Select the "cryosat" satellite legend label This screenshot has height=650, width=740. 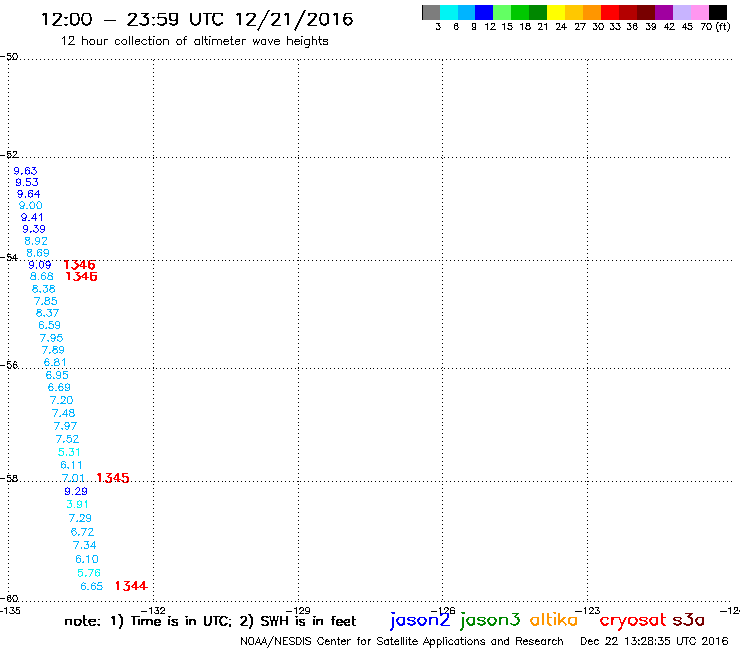(x=633, y=621)
